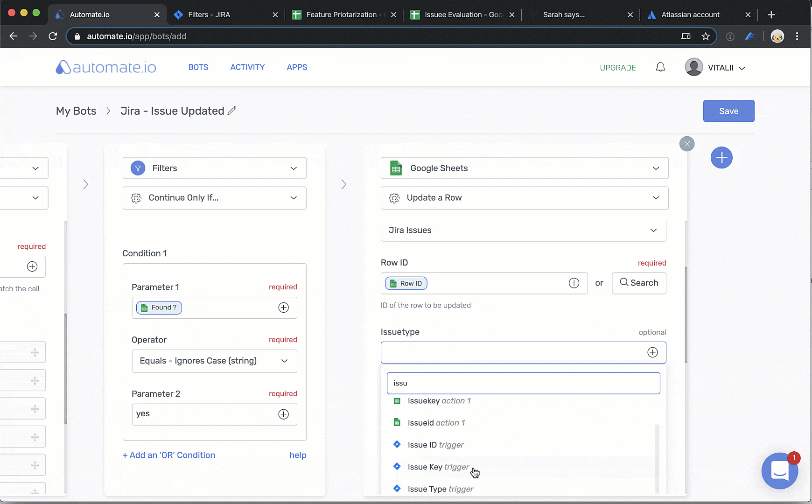Go back in browser history
The height and width of the screenshot is (504, 812).
14,36
